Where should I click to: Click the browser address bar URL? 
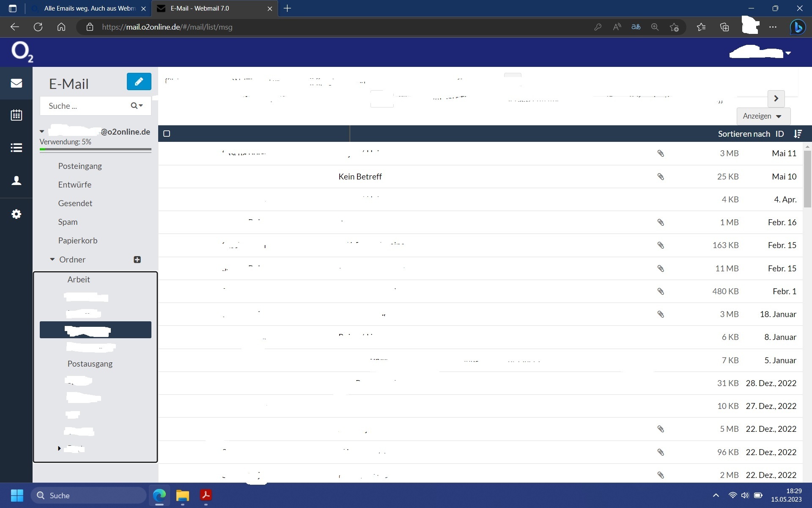click(167, 27)
